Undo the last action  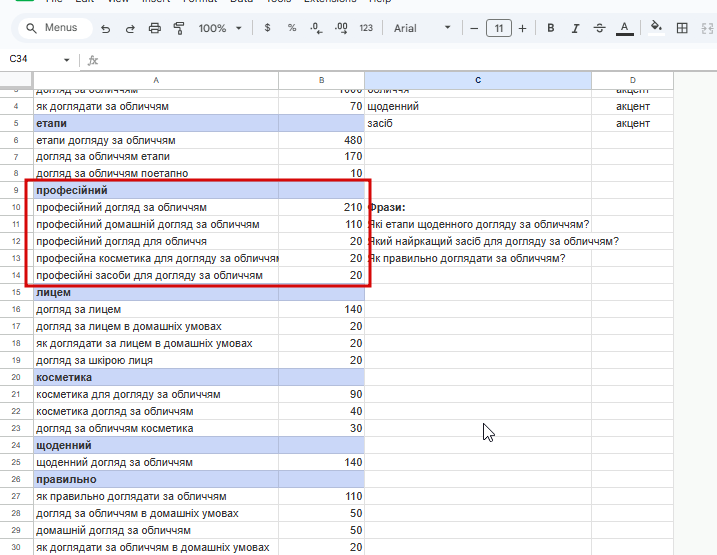[x=106, y=28]
